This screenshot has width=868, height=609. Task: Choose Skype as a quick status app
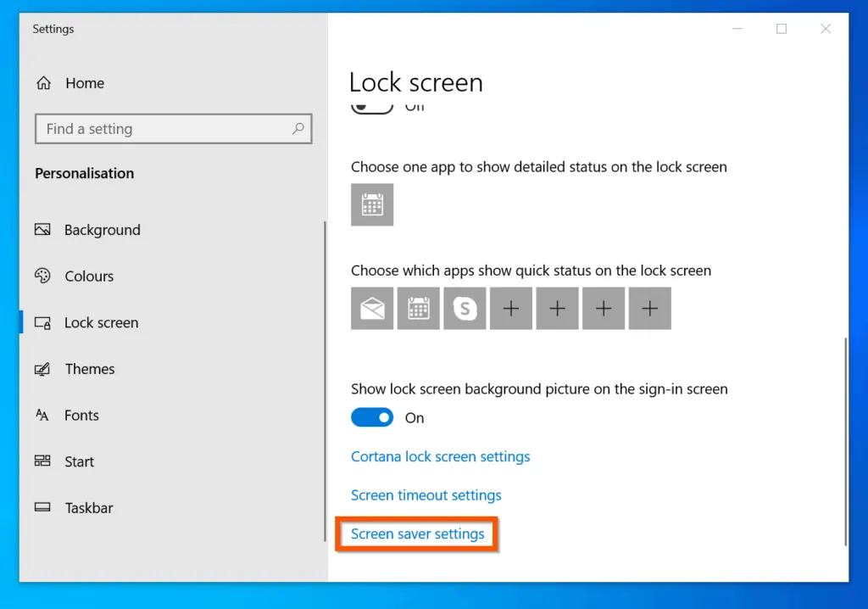pyautogui.click(x=465, y=308)
